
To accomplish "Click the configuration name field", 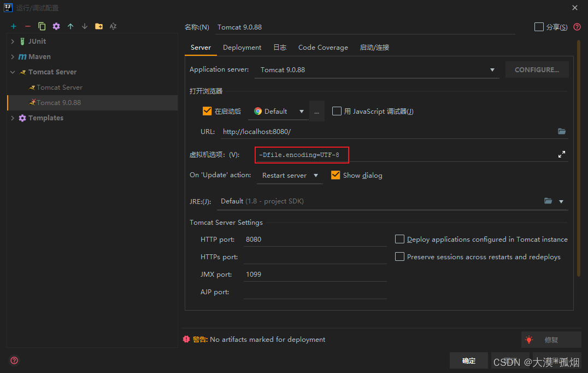I will (x=365, y=27).
